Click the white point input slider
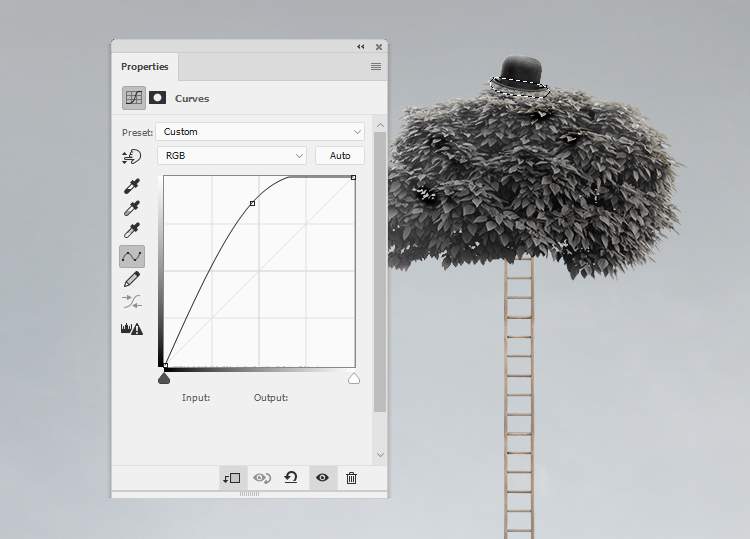 [354, 379]
